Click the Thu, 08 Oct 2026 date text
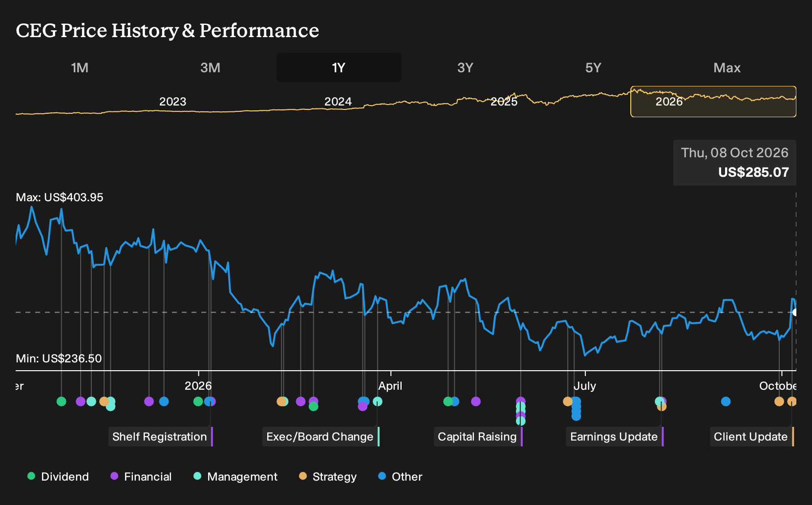812x505 pixels. click(x=734, y=153)
